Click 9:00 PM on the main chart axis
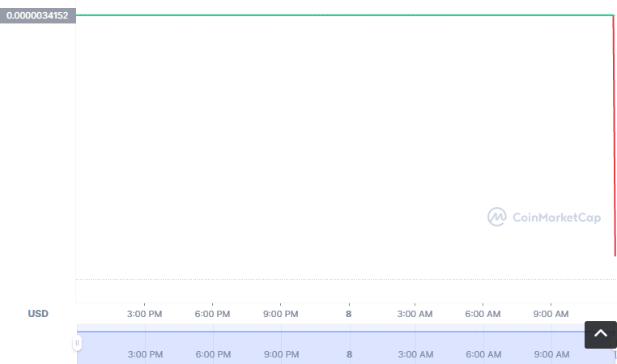617x364 pixels. click(281, 314)
